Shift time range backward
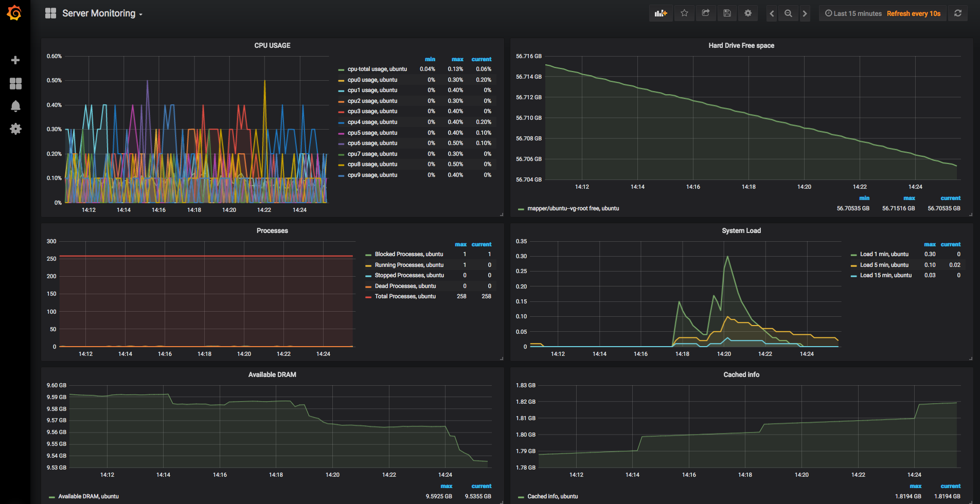Viewport: 980px width, 504px height. click(x=772, y=13)
